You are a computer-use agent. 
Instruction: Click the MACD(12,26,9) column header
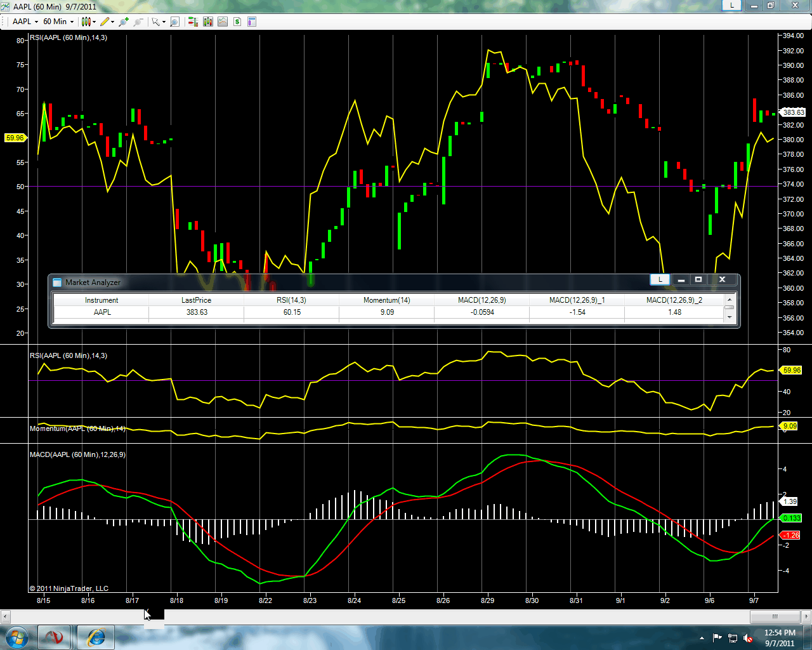pyautogui.click(x=482, y=300)
